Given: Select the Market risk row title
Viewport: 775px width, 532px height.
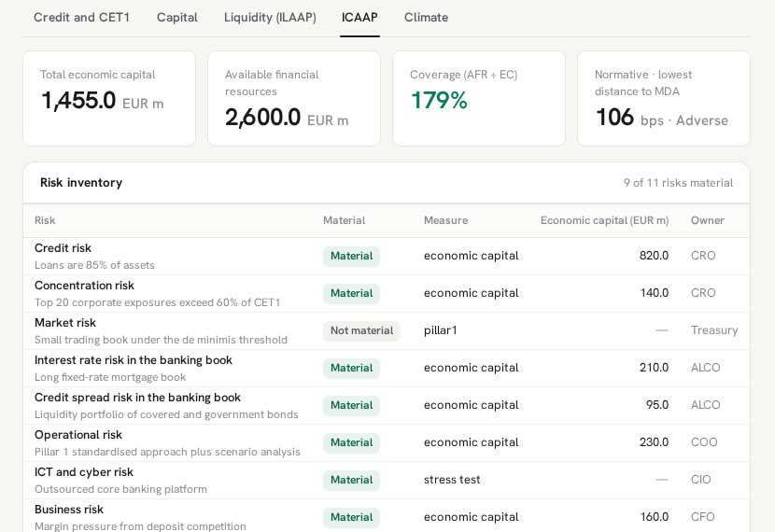Looking at the screenshot, I should pos(65,323).
